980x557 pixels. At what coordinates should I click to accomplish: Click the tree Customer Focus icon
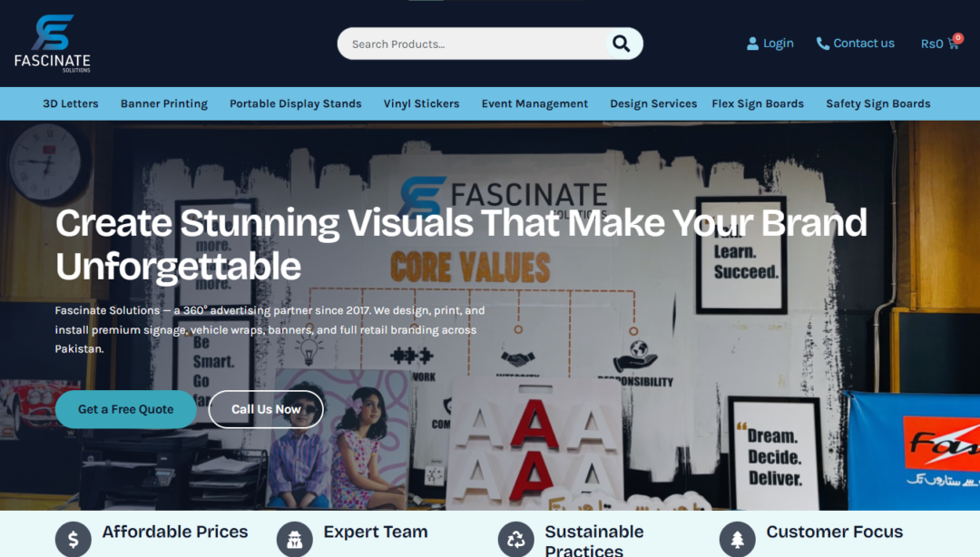[x=738, y=539]
